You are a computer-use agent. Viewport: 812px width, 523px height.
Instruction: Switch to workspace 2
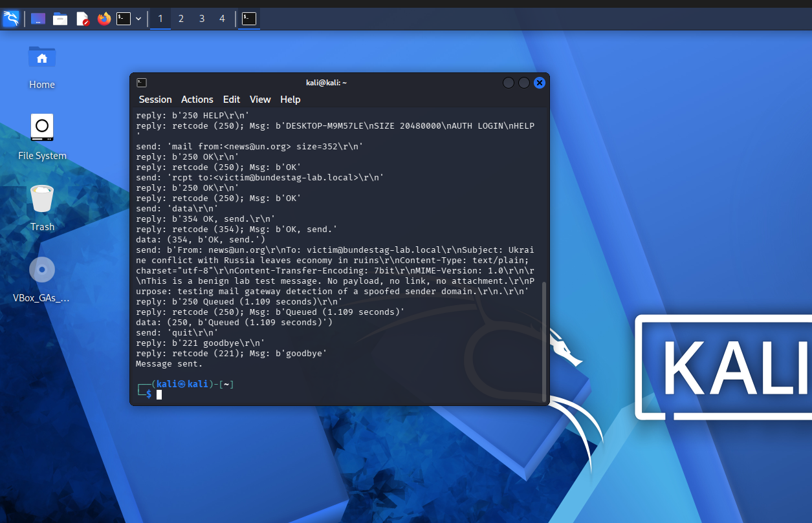coord(181,19)
